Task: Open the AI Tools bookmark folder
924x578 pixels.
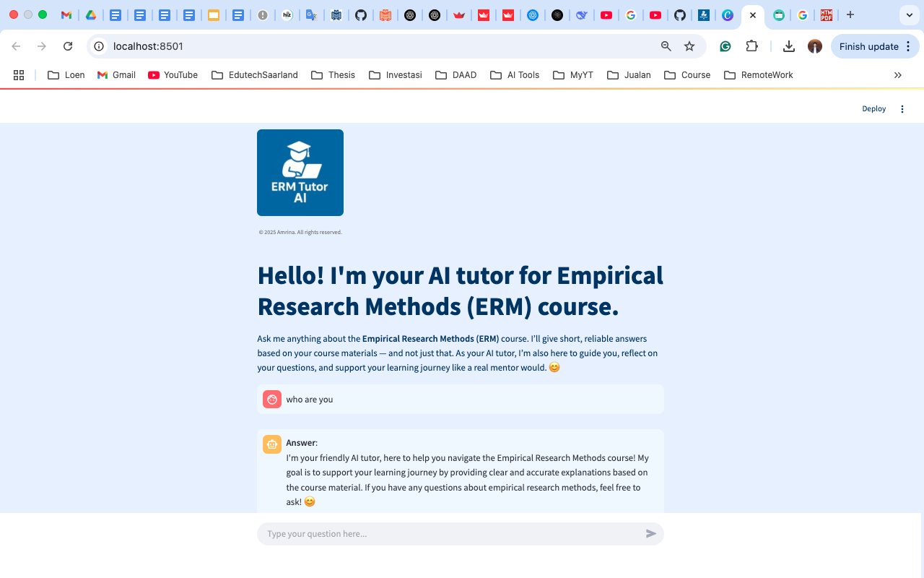Action: (x=515, y=74)
